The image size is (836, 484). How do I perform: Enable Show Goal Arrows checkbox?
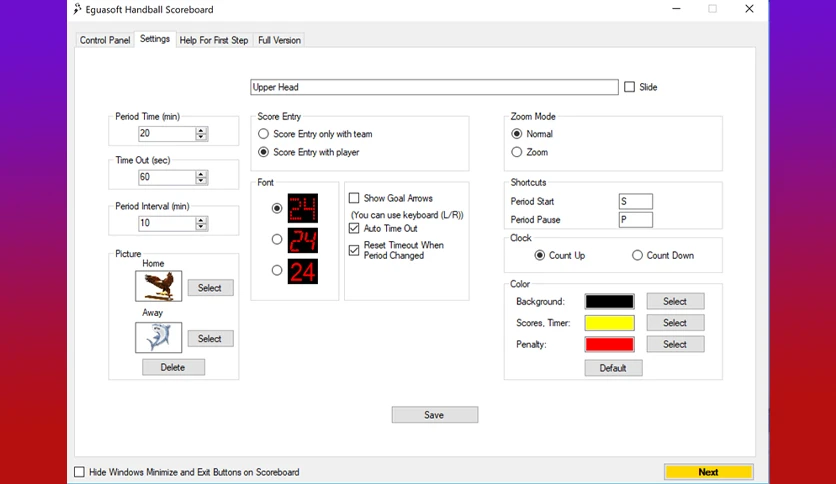click(x=354, y=198)
